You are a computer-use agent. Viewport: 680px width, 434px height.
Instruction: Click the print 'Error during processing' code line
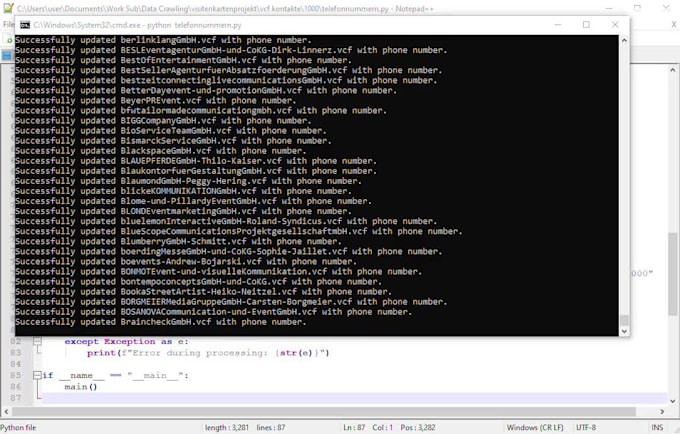pos(208,353)
